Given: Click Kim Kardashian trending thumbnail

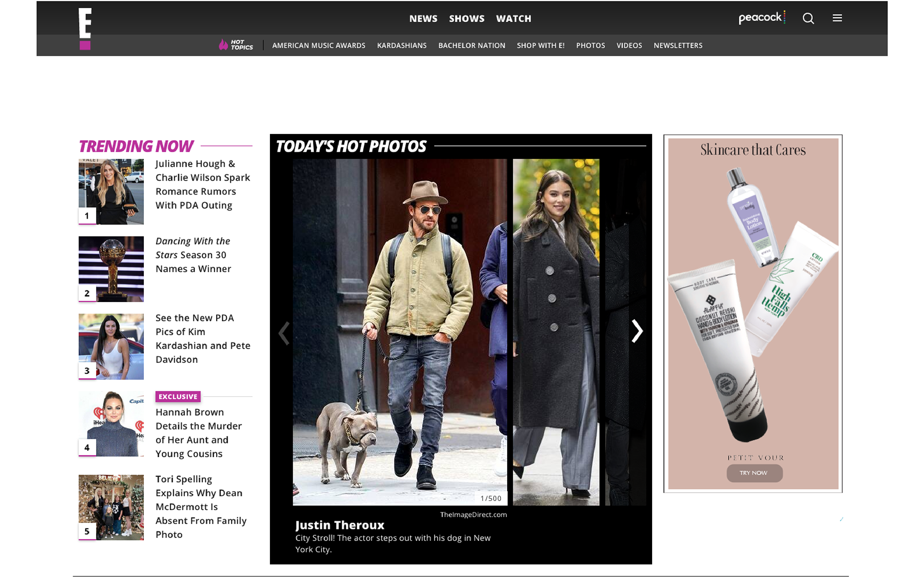Looking at the screenshot, I should [111, 346].
